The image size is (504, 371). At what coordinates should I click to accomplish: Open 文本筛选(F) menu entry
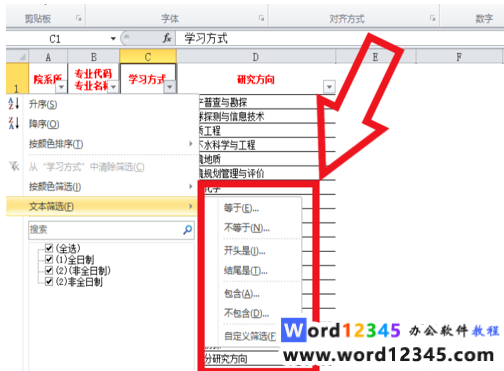[x=102, y=206]
